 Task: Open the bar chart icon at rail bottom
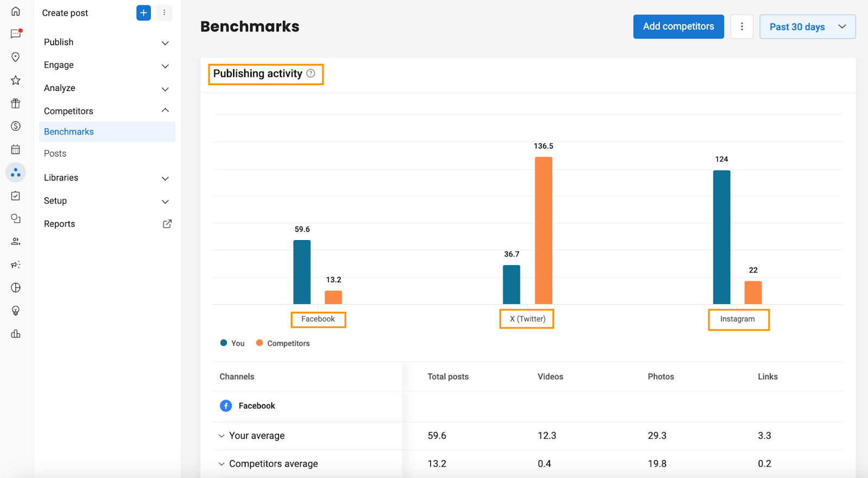(16, 334)
